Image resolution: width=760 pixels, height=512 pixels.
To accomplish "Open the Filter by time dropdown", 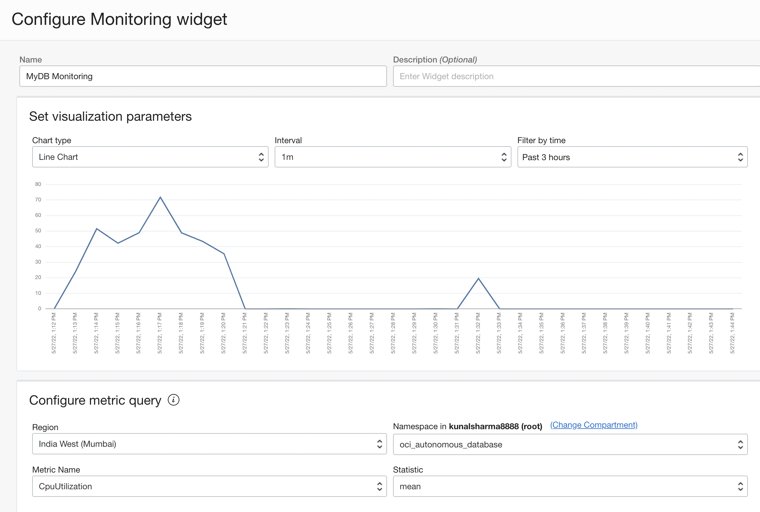I will (x=631, y=157).
